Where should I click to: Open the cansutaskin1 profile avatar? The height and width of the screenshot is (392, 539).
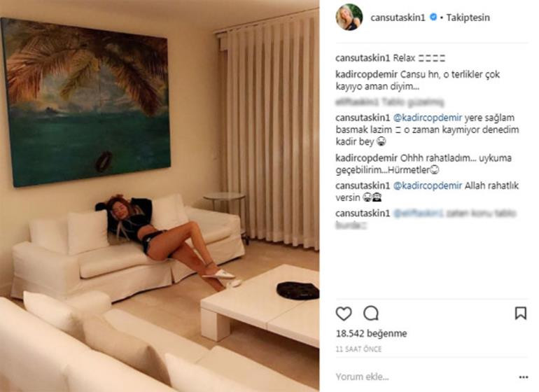[349, 17]
